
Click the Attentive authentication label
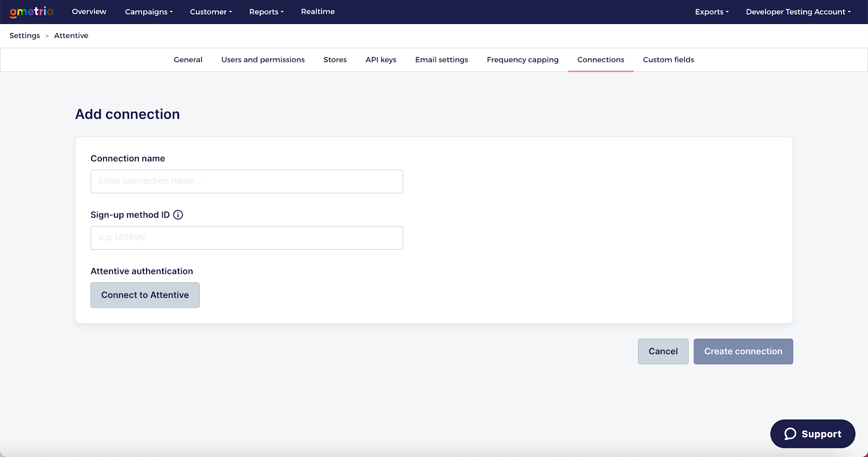click(142, 271)
